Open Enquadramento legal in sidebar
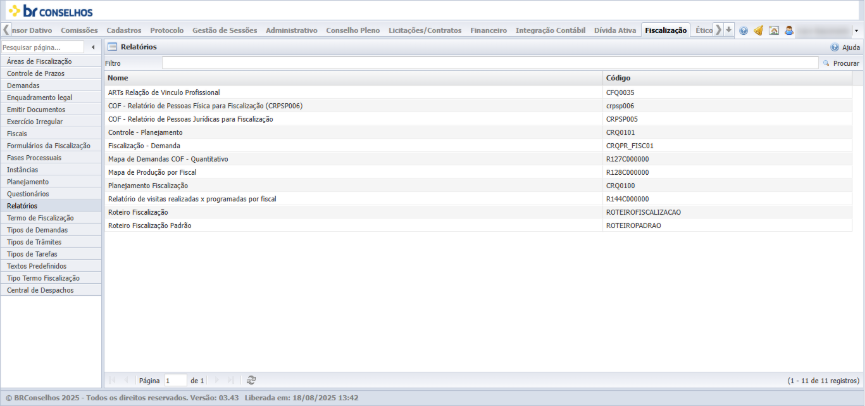This screenshot has width=865, height=406. (51, 98)
